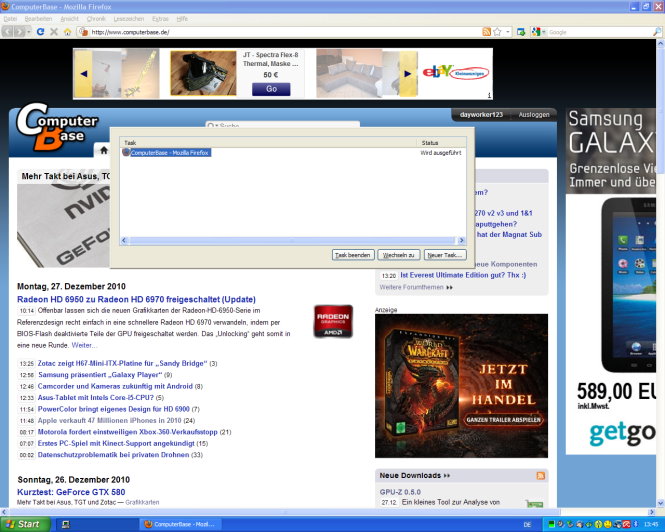Viewport: 665px width, 532px height.
Task: Click the Windows Start button
Action: [25, 524]
